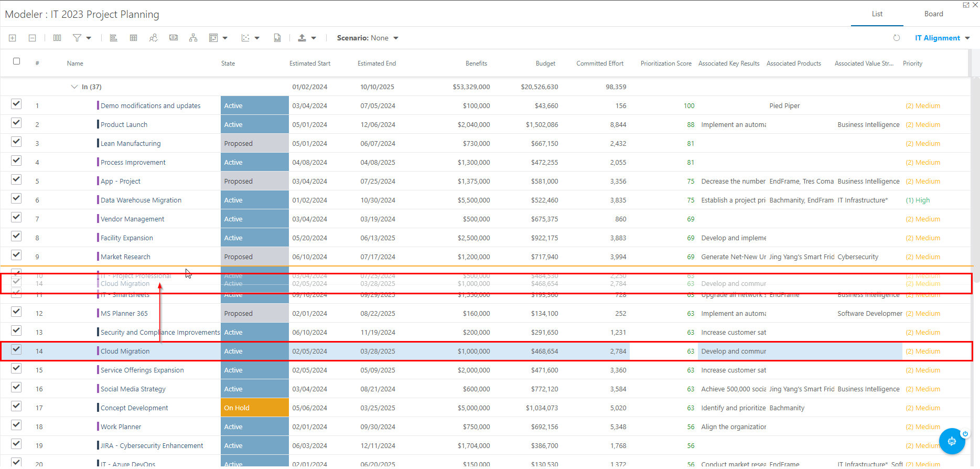
Task: Open the Scenario: None dropdown
Action: coord(368,38)
